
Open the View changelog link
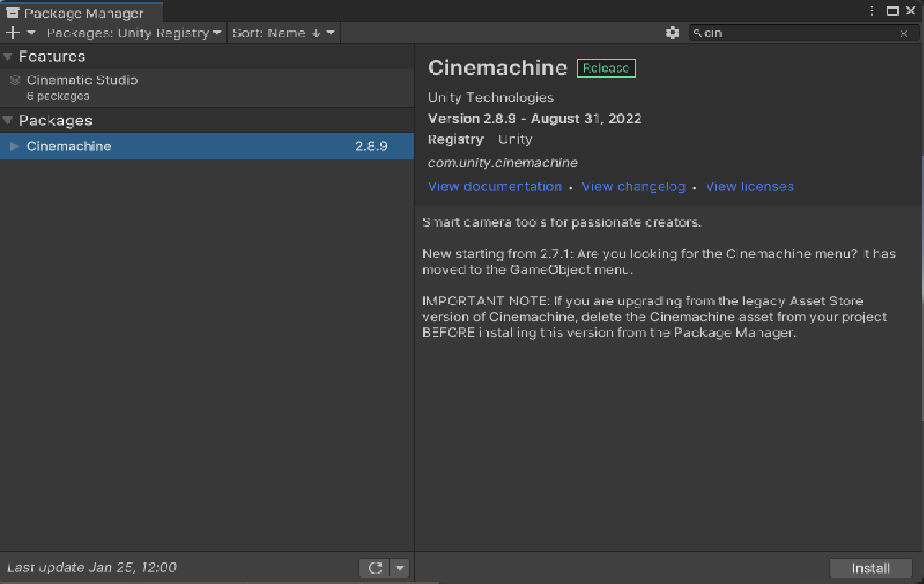tap(633, 186)
